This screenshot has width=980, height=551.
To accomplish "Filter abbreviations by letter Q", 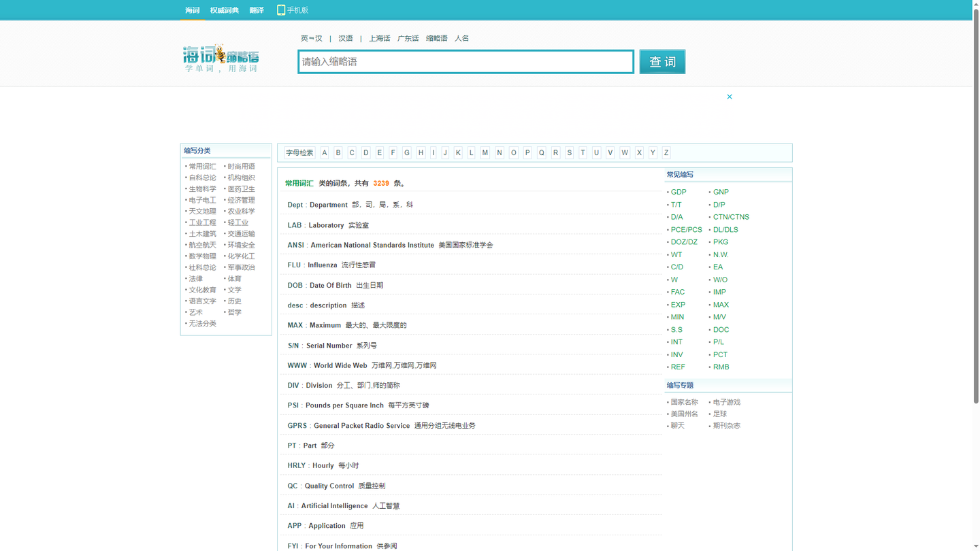I will (x=542, y=153).
